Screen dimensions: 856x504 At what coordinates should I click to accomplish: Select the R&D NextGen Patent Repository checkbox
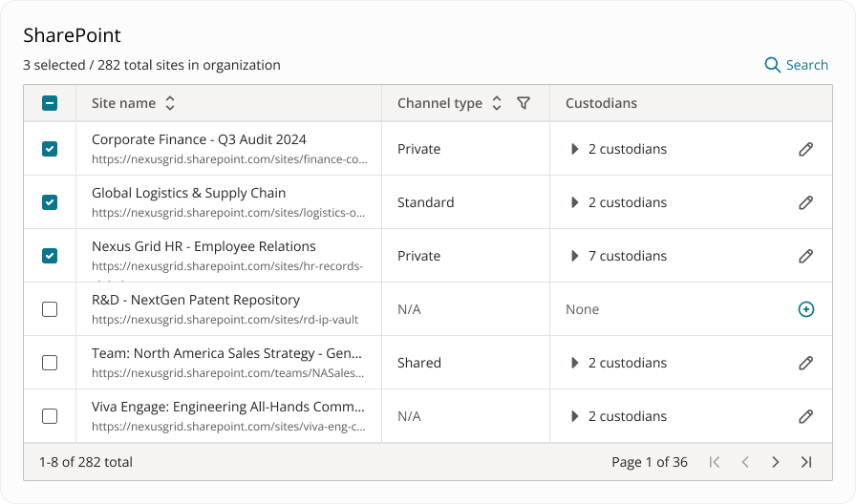(50, 309)
